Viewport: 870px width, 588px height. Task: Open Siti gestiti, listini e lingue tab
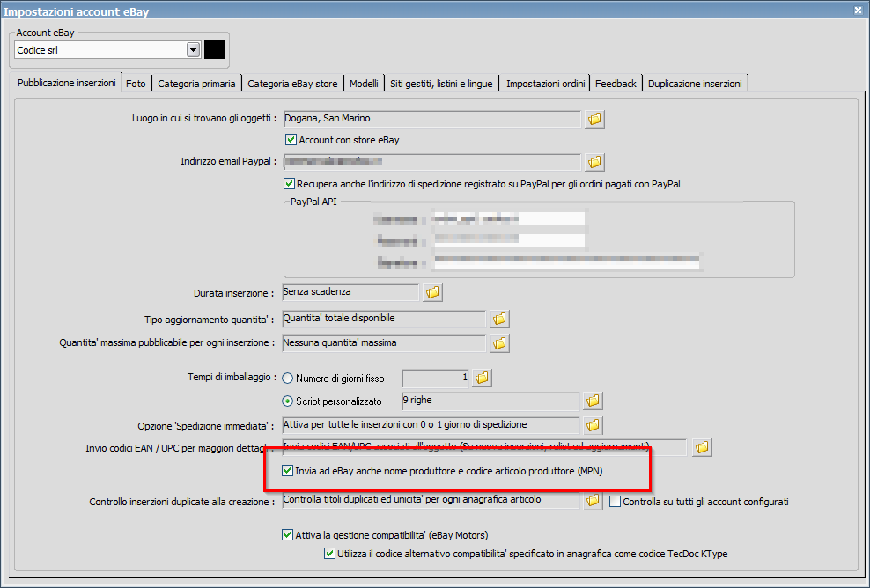click(441, 84)
